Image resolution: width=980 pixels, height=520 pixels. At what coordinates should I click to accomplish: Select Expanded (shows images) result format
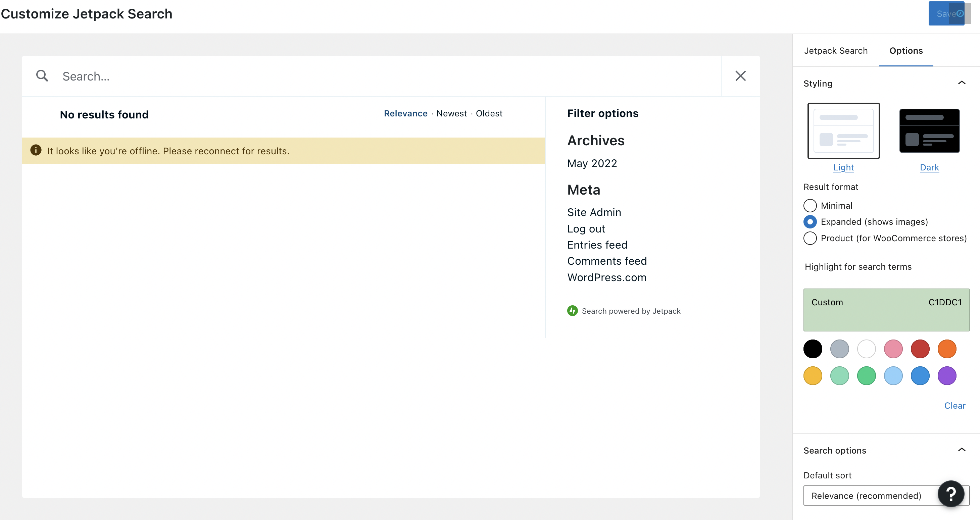coord(810,222)
